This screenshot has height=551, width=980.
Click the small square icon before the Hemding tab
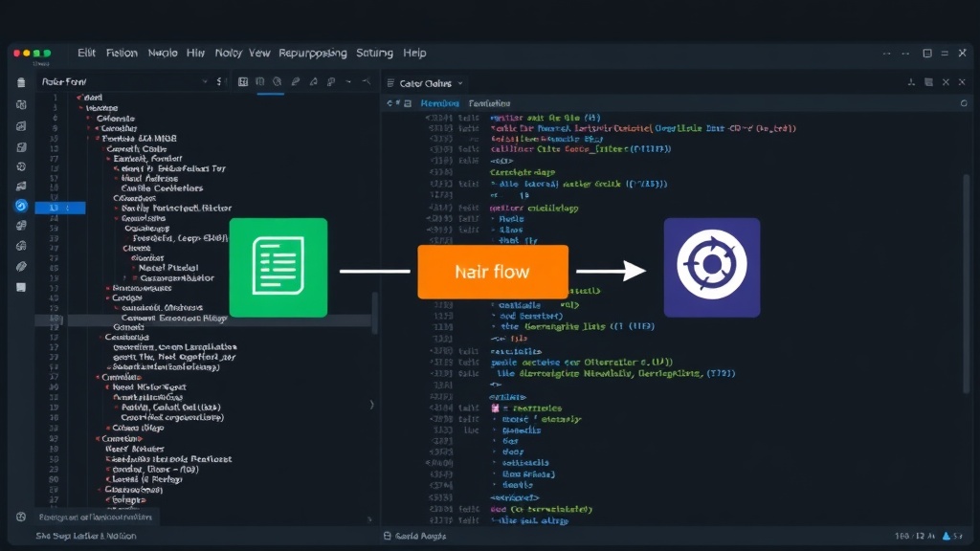click(408, 103)
